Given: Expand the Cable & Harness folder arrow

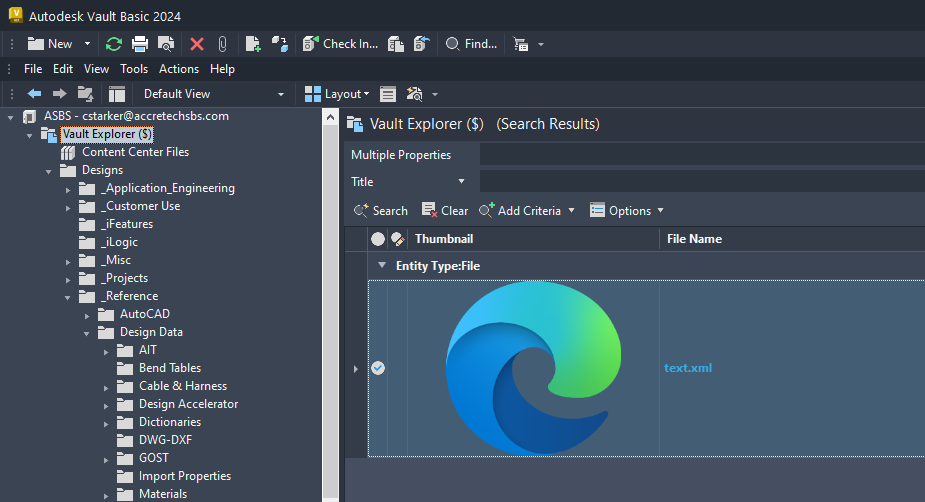Looking at the screenshot, I should [x=106, y=388].
